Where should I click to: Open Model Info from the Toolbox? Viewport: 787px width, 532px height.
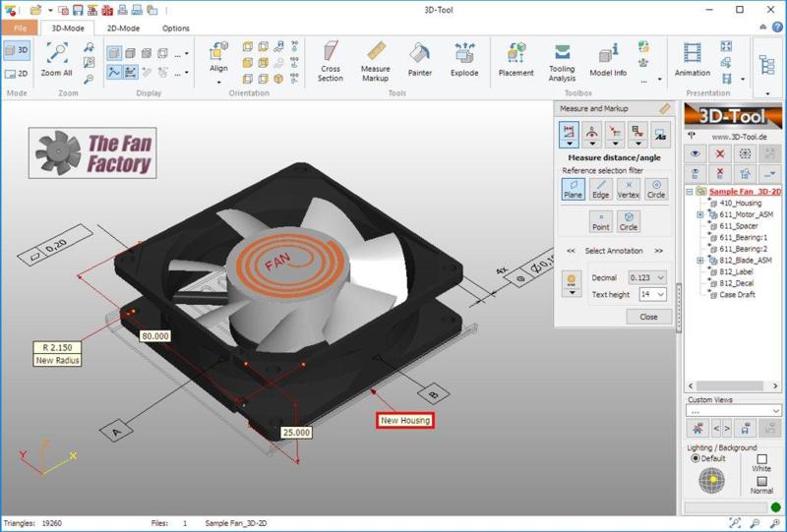(608, 60)
